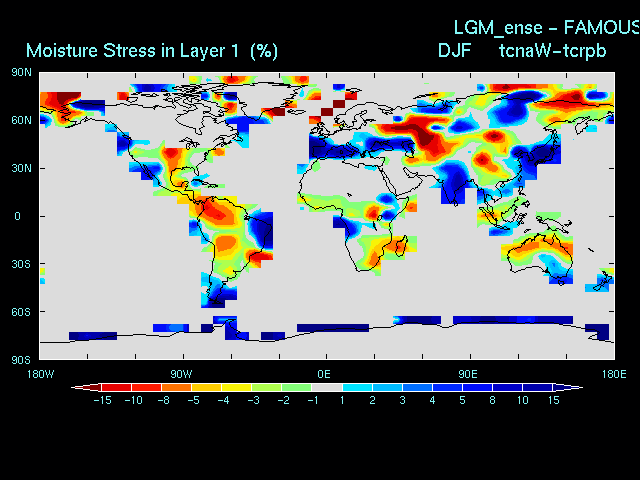Click the dark red left arrow of the colorbar
Image resolution: width=640 pixels, height=480 pixels.
coord(78,386)
